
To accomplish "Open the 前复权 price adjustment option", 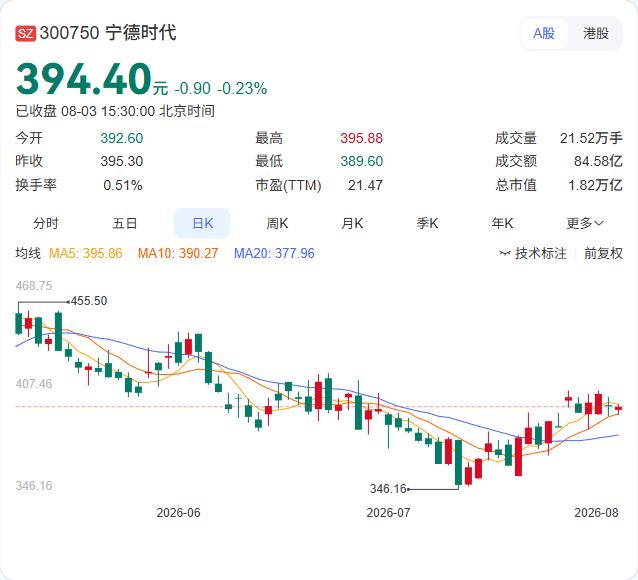I will tap(603, 254).
